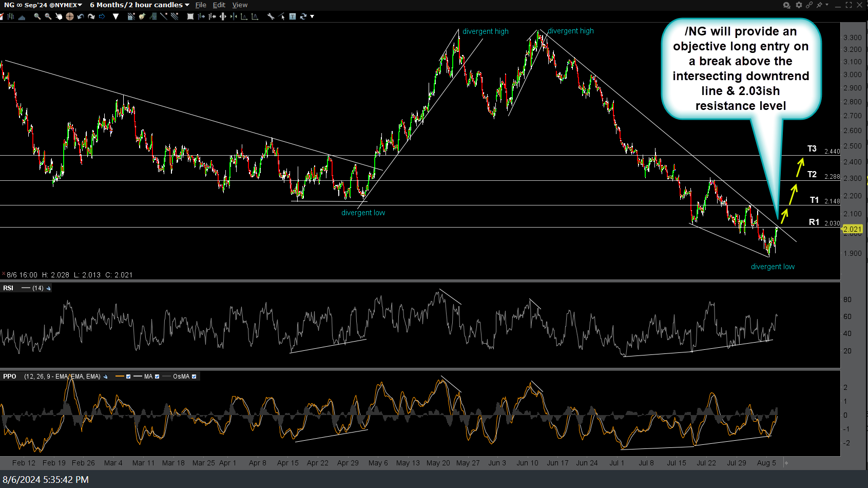This screenshot has width=868, height=488.
Task: Click the undo arrow icon
Action: point(81,16)
